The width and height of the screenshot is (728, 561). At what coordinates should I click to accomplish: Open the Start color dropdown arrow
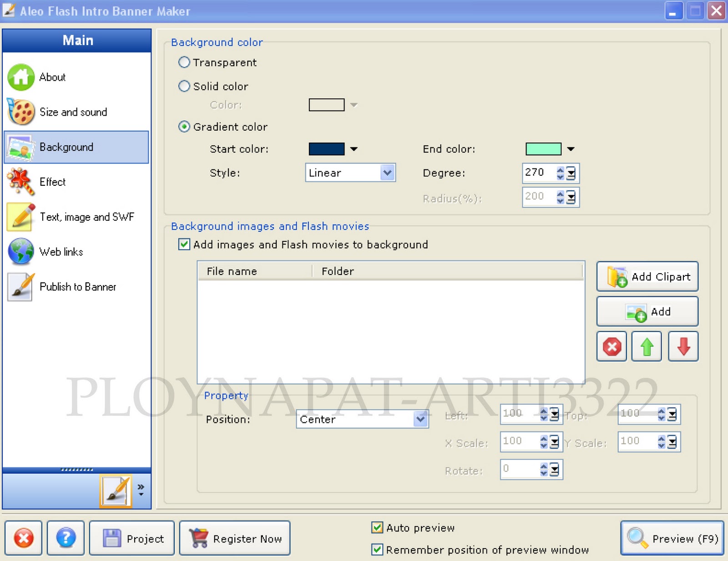point(354,149)
